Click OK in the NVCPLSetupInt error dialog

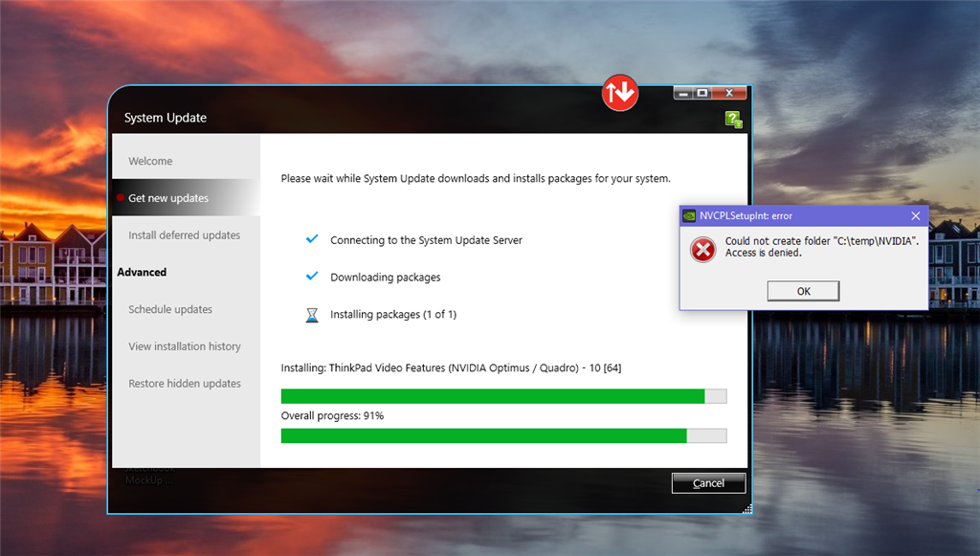803,291
